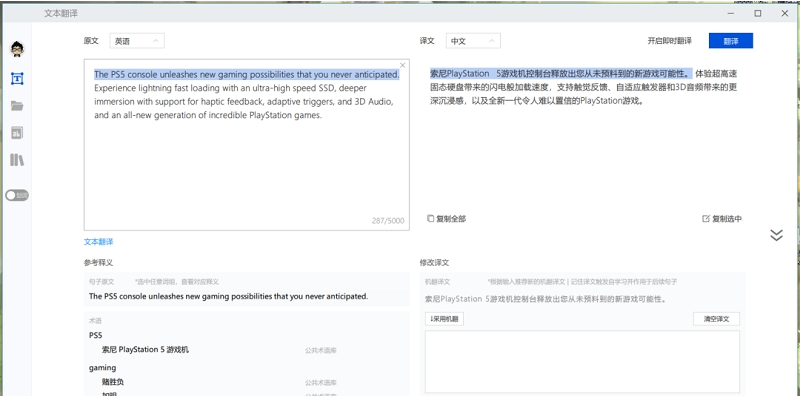
Task: Open the 文本翻译 link below source box
Action: [x=98, y=242]
